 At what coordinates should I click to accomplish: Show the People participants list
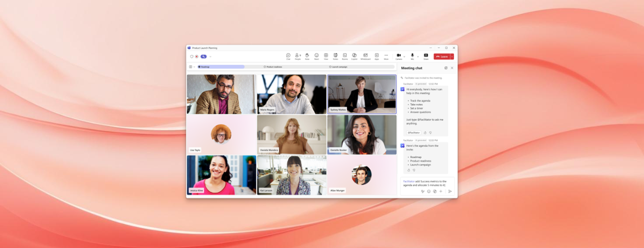click(x=298, y=56)
